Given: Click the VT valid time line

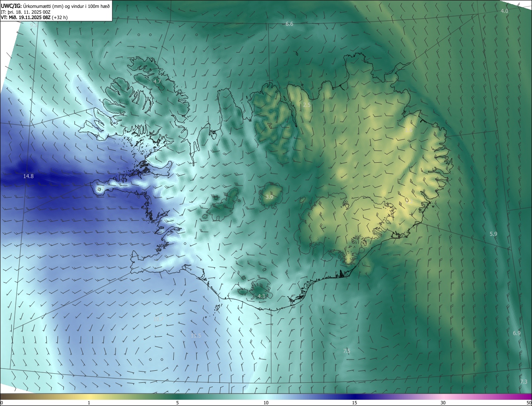Looking at the screenshot, I should (34, 17).
